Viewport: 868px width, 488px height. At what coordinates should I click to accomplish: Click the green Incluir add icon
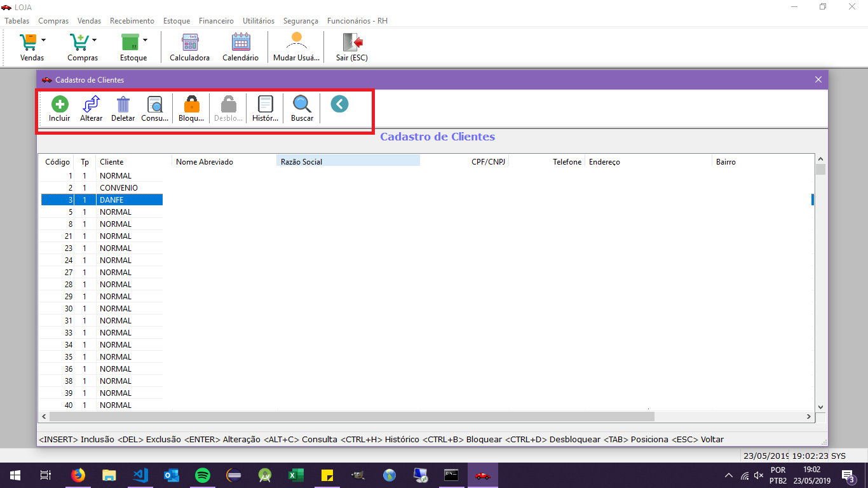[60, 104]
